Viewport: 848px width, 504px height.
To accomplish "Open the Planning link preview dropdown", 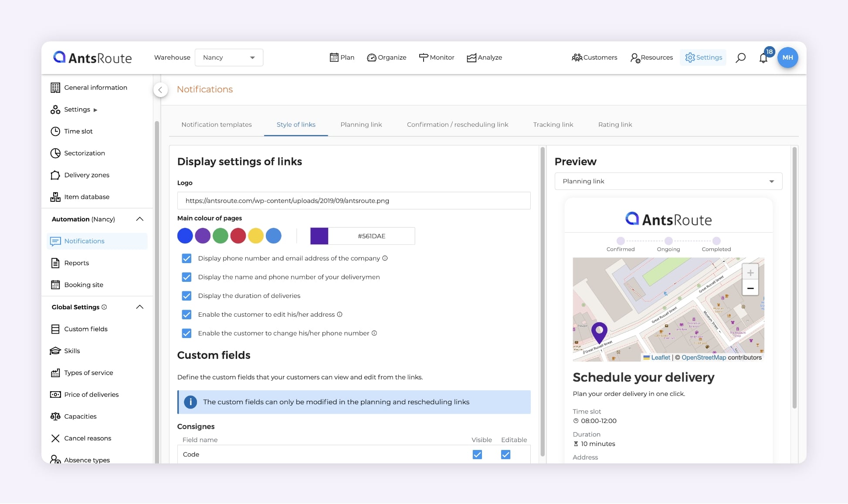I will tap(668, 181).
